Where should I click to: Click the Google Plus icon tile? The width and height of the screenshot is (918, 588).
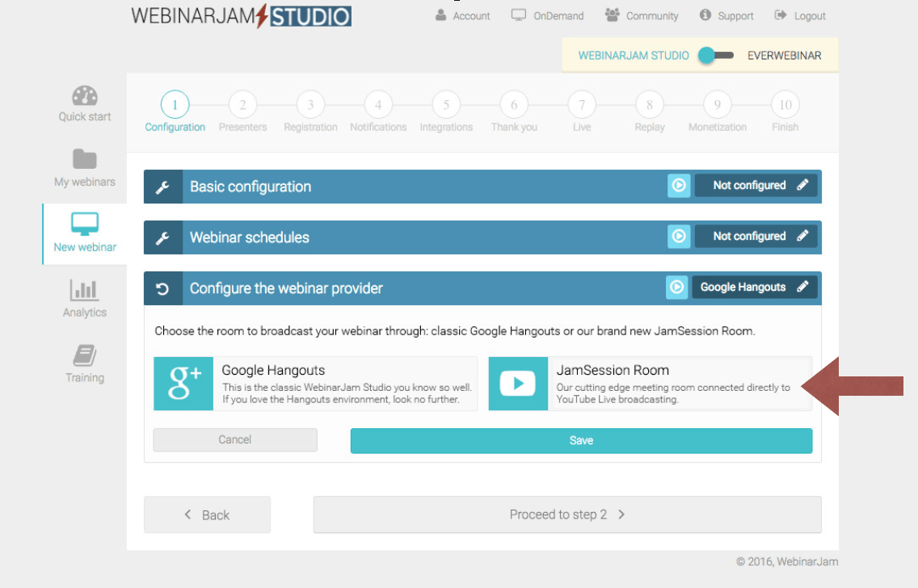183,384
